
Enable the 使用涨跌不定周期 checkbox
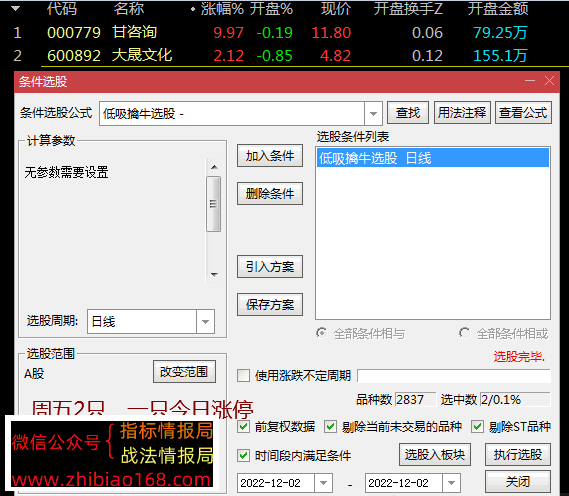(x=243, y=375)
